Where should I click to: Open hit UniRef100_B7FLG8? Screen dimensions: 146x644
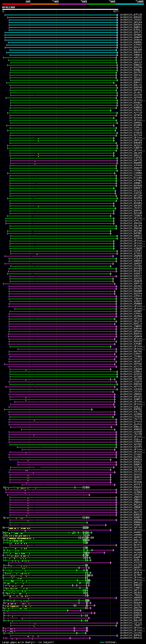point(131,15)
